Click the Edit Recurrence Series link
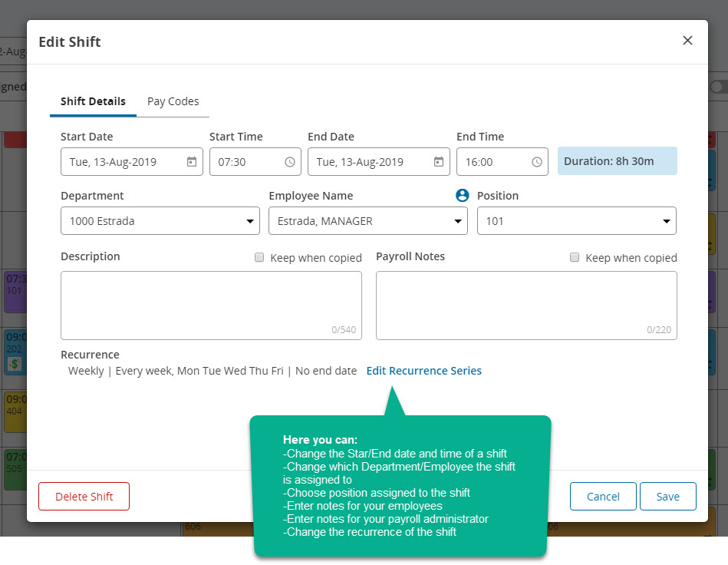The height and width of the screenshot is (565, 728). point(424,371)
